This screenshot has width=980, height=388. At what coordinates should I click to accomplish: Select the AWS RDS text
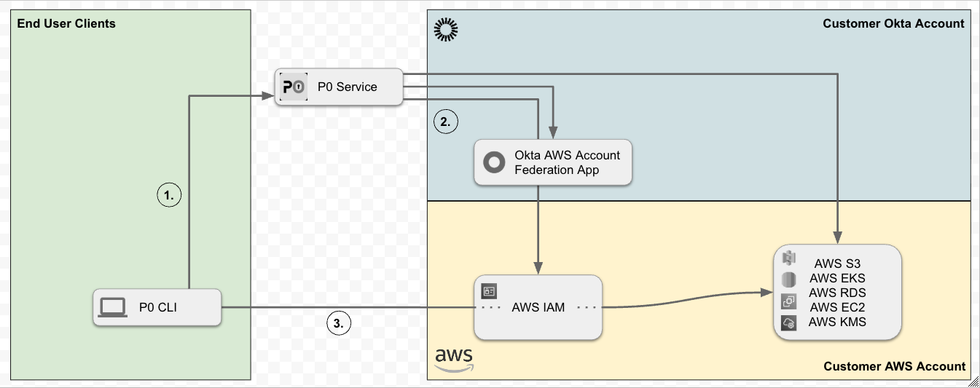837,293
